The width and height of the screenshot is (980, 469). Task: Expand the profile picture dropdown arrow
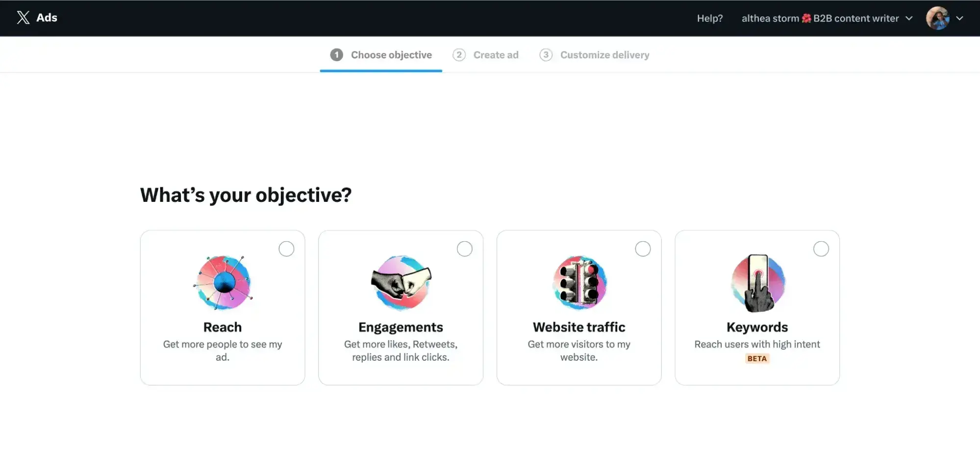click(960, 18)
